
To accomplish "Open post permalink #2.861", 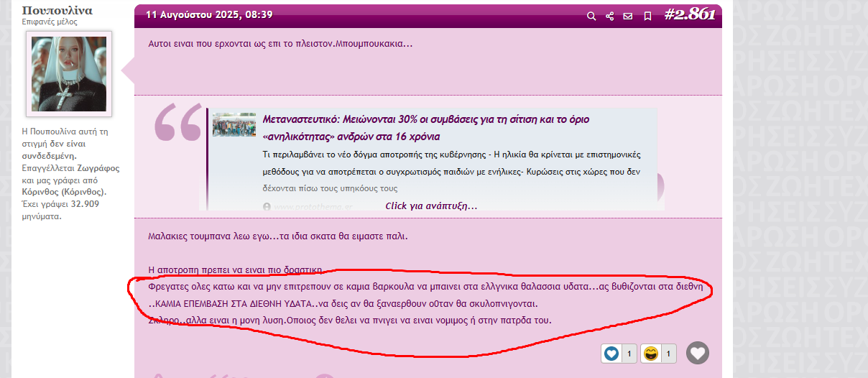I will [688, 14].
